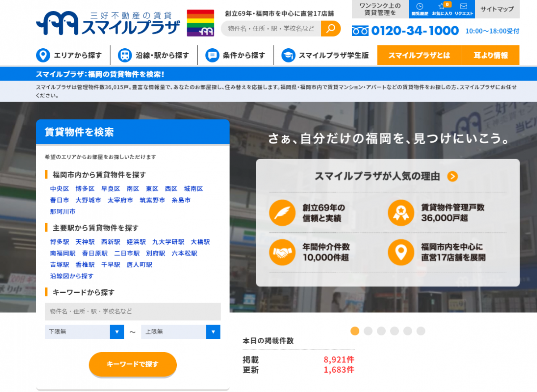
Task: Open the 下限無 lower limit dropdown
Action: click(84, 332)
